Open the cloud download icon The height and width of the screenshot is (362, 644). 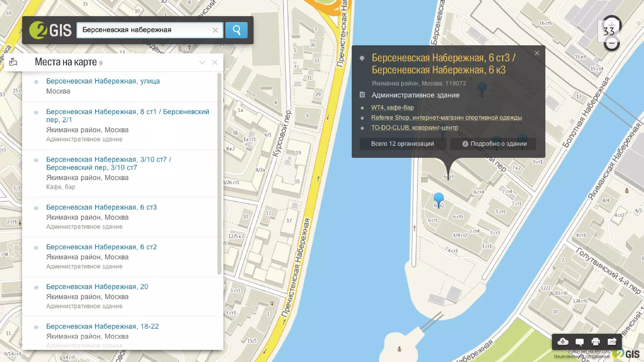[563, 342]
